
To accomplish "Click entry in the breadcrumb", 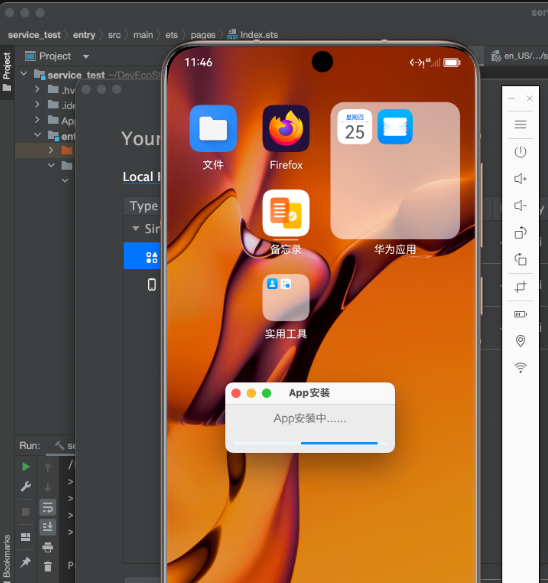I will coord(84,35).
